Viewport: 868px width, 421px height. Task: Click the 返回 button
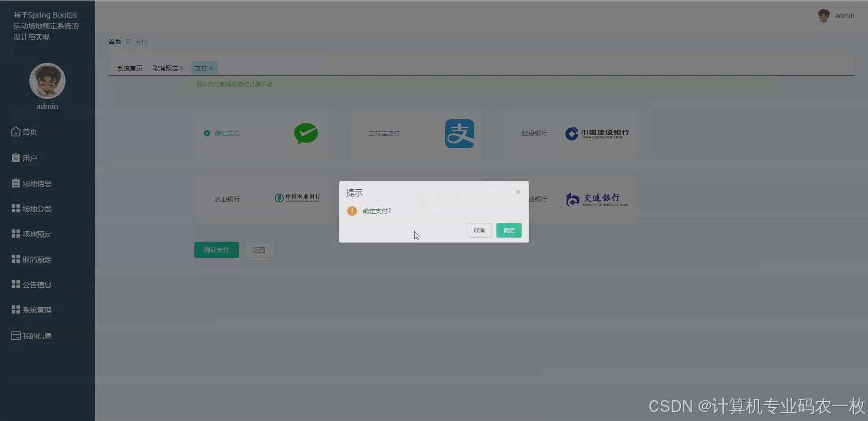click(x=259, y=250)
